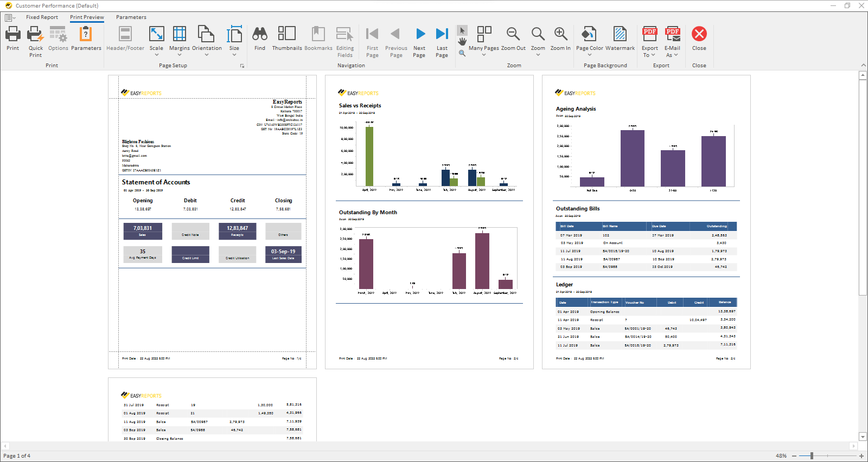
Task: Jump to Last Page
Action: pos(442,35)
